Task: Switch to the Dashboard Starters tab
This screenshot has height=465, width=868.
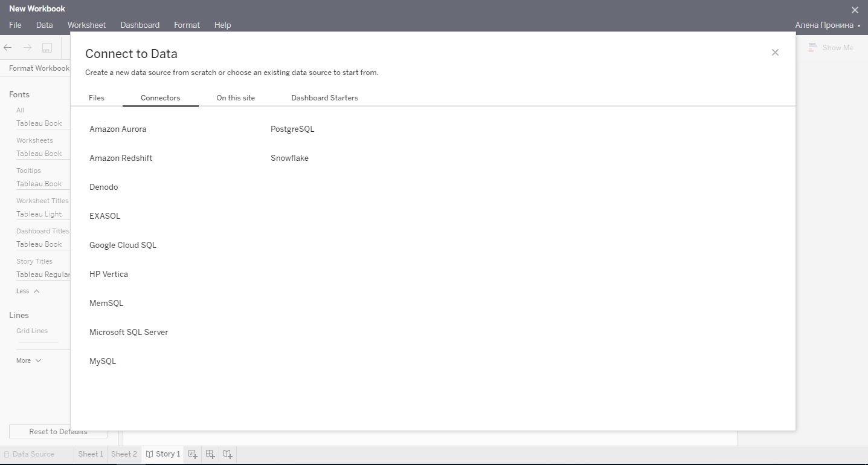Action: tap(324, 97)
